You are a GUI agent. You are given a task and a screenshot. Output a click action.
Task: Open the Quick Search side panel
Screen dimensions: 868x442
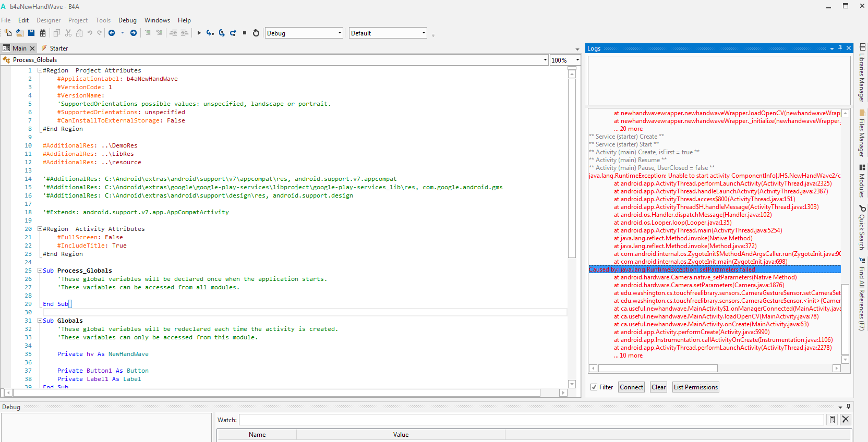tap(862, 227)
